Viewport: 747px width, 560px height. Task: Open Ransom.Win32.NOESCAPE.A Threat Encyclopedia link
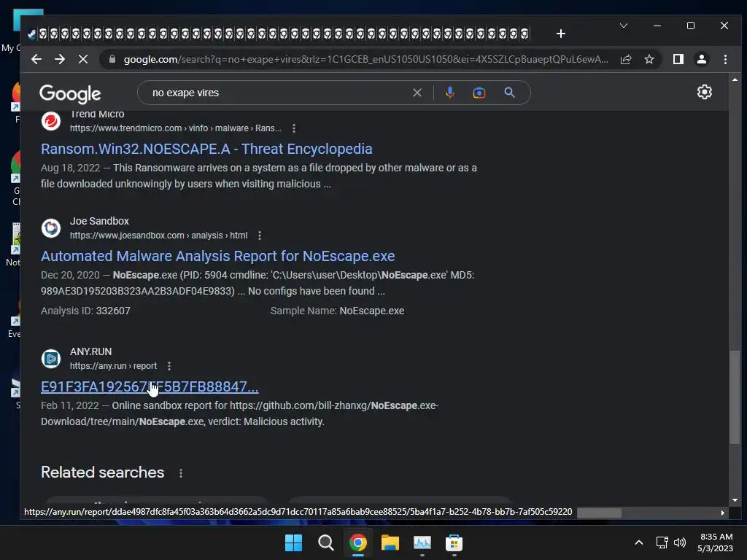click(x=206, y=149)
